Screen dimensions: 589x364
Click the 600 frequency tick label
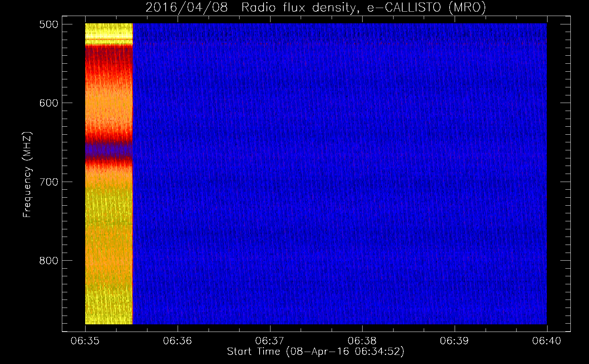49,103
